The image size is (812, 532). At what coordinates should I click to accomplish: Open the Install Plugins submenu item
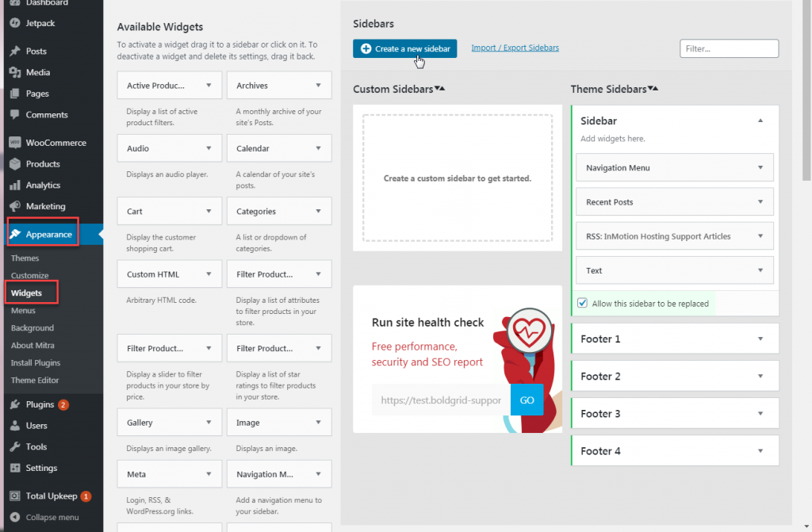tap(35, 362)
